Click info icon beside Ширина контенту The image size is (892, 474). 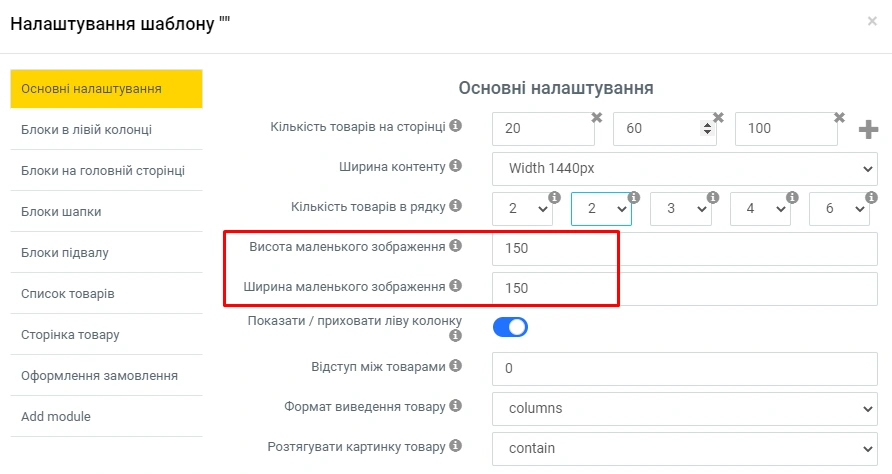pyautogui.click(x=456, y=165)
